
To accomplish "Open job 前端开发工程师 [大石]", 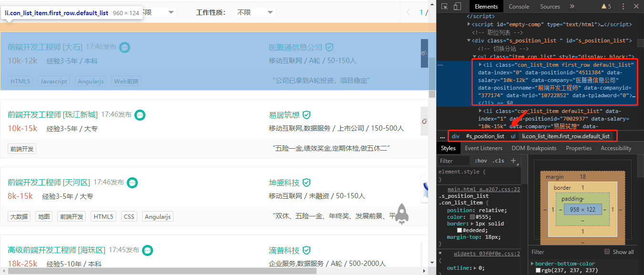I will (x=45, y=47).
